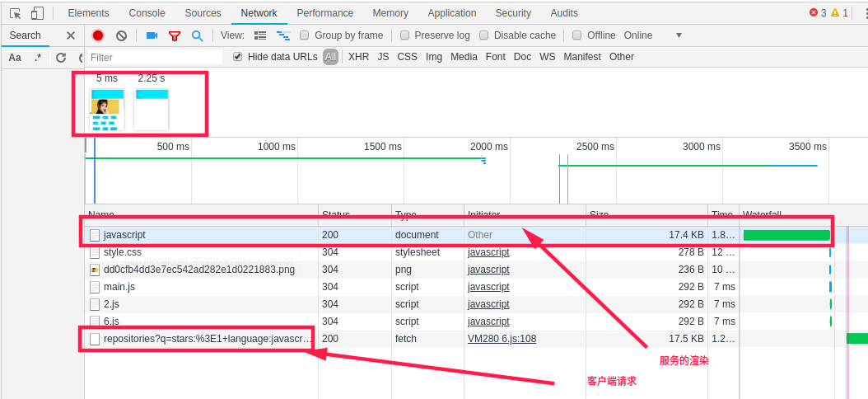Open the Performance tab
The image size is (868, 399).
tap(324, 13)
